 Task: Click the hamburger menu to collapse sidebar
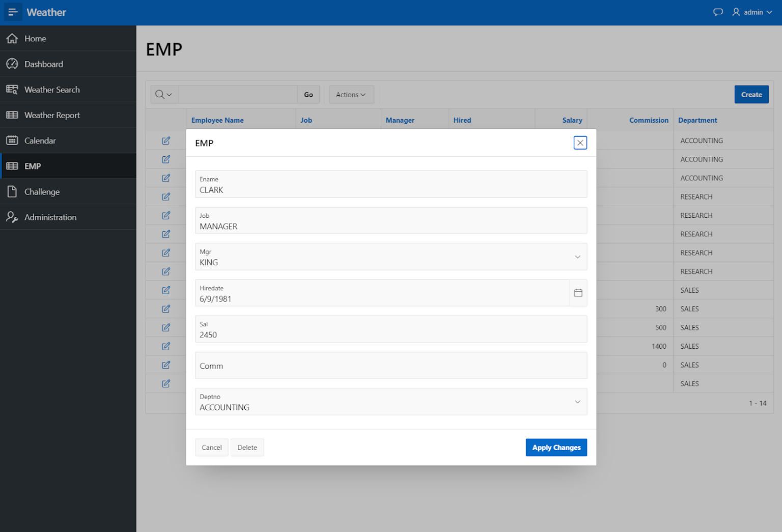click(x=12, y=12)
